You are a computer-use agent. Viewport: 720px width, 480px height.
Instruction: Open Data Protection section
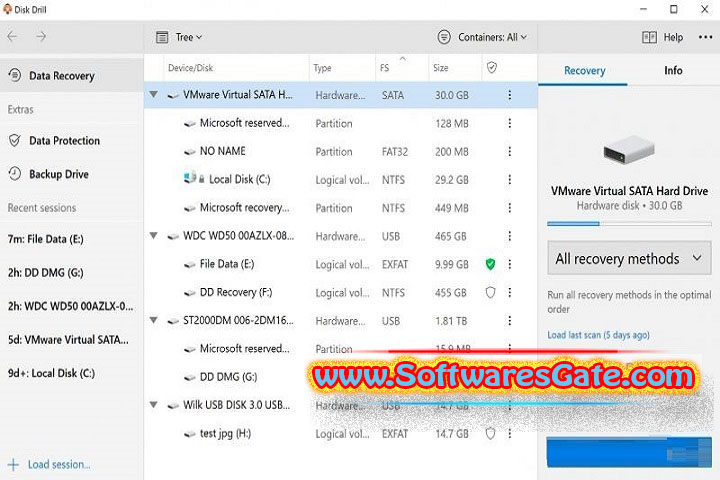[x=64, y=141]
